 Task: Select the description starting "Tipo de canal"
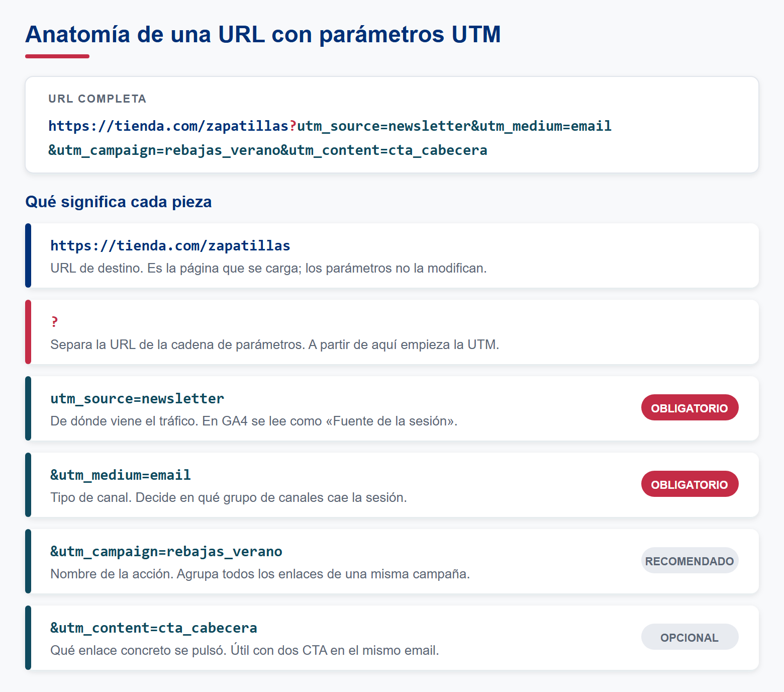pos(229,497)
